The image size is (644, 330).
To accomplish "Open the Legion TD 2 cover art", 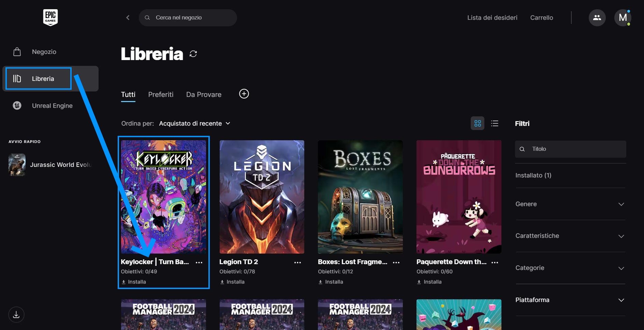I will click(262, 197).
